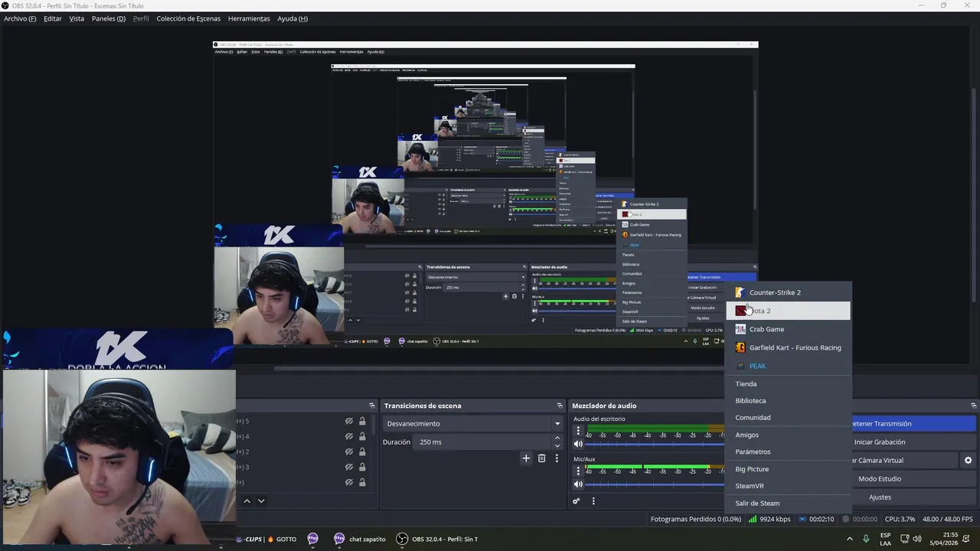Click green bitrate signal bars icon
980x551 pixels.
(x=753, y=519)
